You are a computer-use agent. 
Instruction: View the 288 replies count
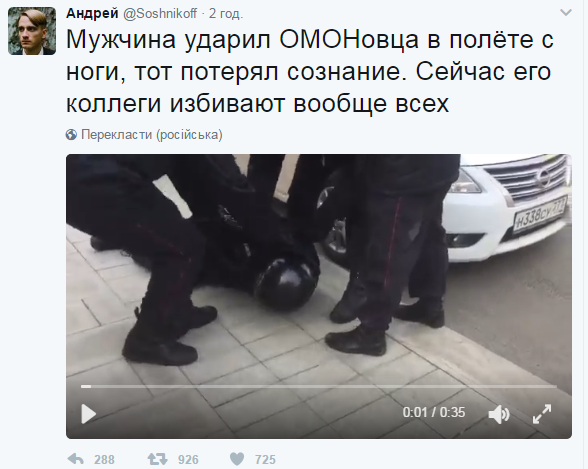coord(104,459)
